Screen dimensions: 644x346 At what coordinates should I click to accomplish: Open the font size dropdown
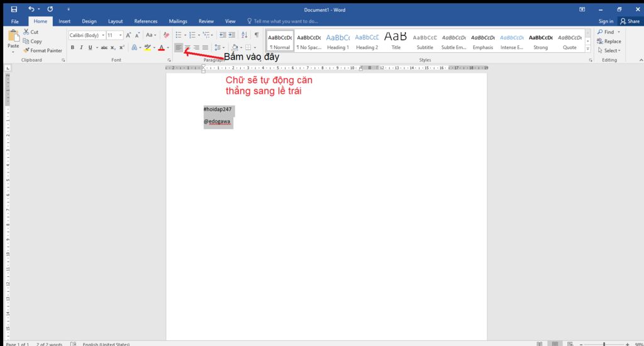click(120, 35)
